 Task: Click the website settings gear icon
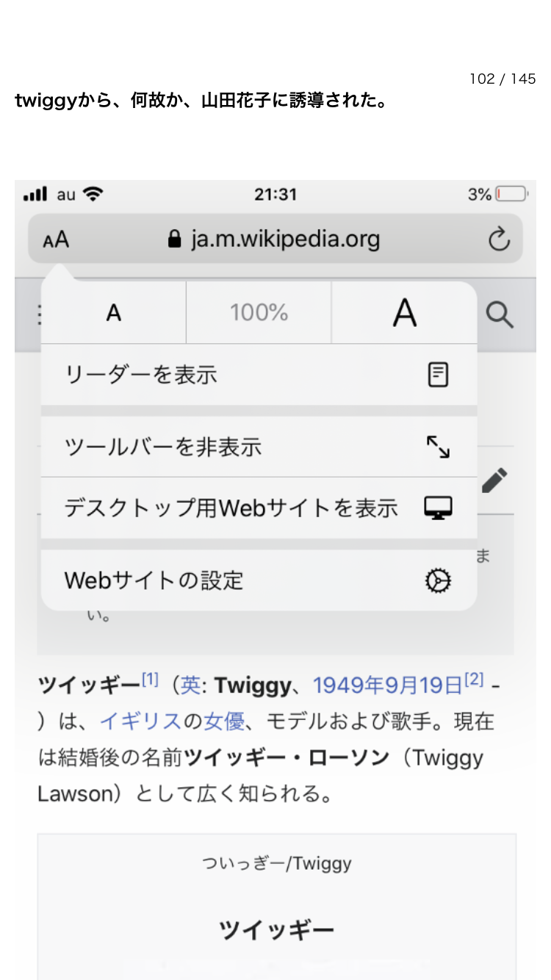coord(438,581)
